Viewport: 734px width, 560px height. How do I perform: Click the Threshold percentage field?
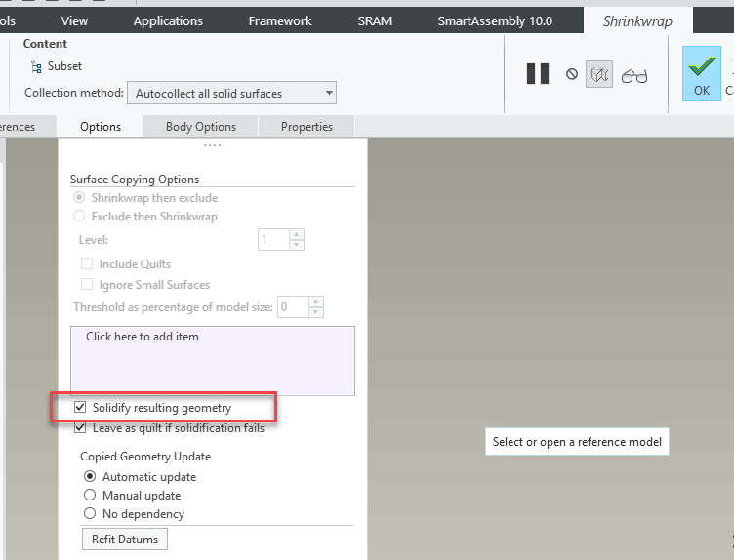tap(293, 307)
